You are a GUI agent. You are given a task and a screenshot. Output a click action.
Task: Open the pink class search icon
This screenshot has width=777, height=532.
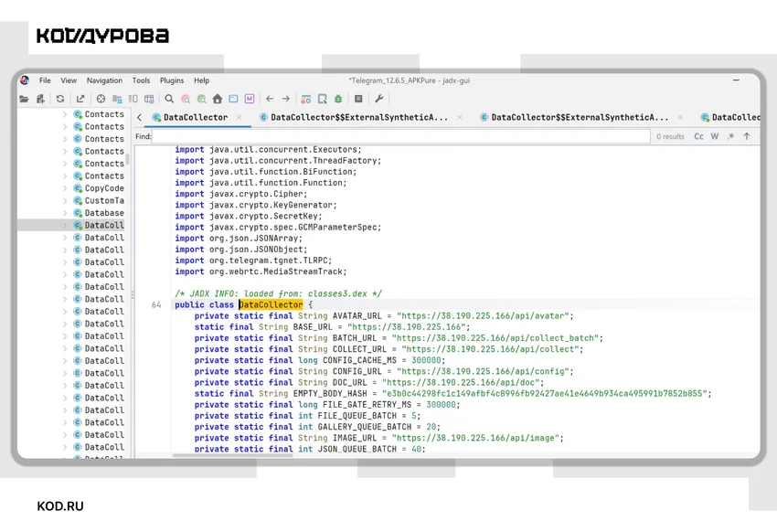click(186, 99)
